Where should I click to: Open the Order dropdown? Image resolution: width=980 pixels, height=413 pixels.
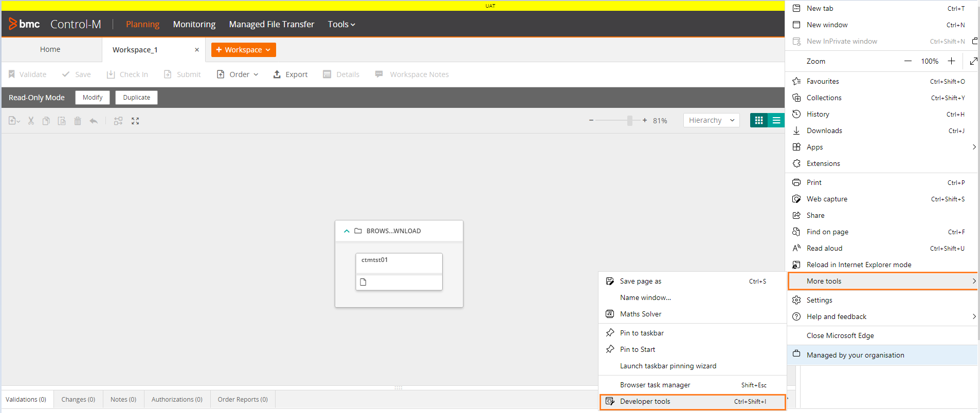click(238, 74)
